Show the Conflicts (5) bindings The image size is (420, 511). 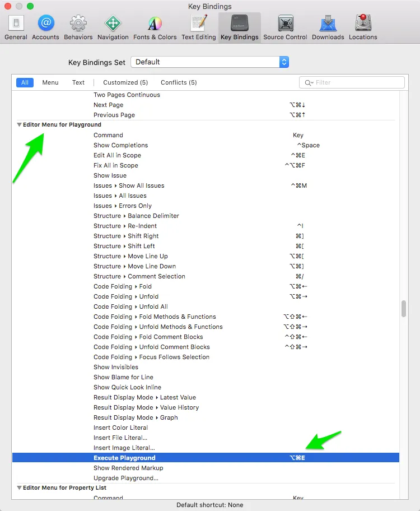179,82
